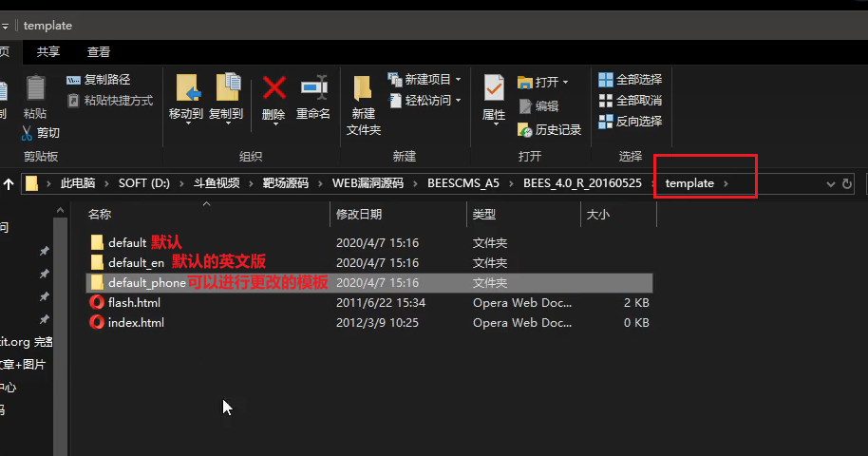Expand chevron after 此电脑 breadcrumb
Screen dimensions: 868x456
click(x=106, y=184)
